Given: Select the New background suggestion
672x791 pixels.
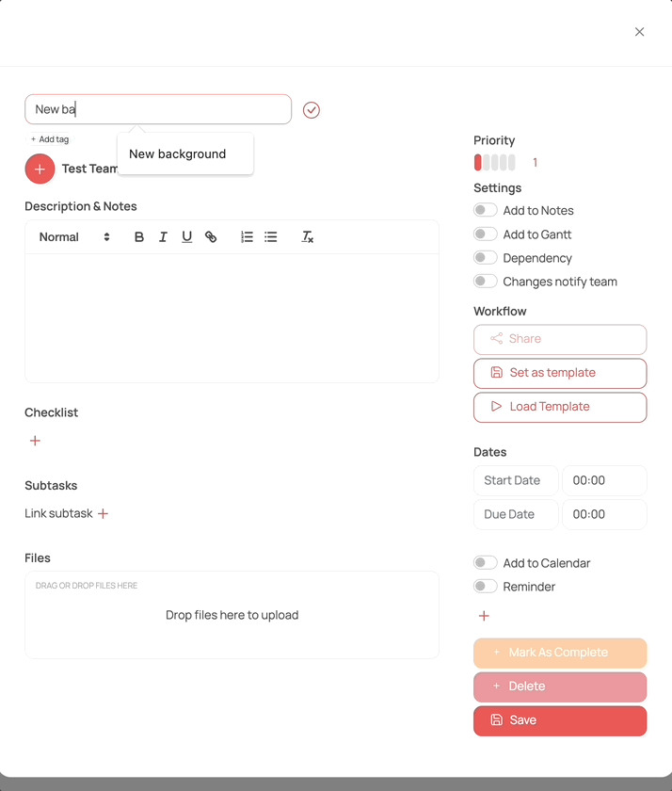Looking at the screenshot, I should click(x=178, y=154).
